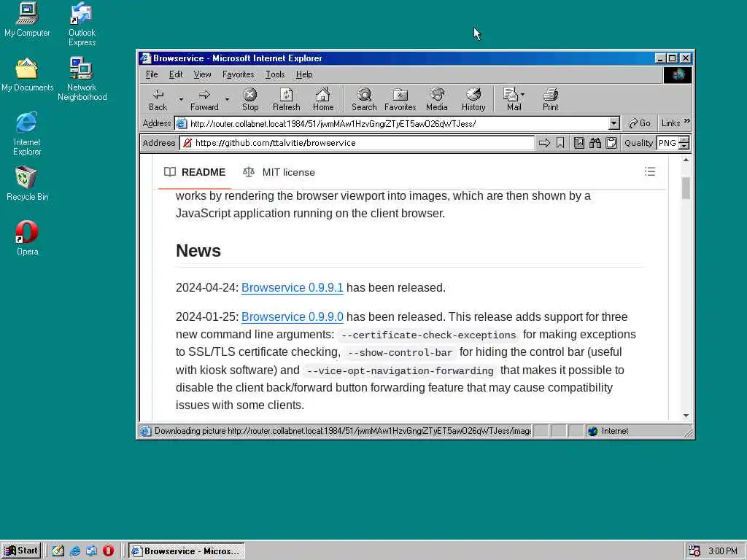Launch Internet Explorer from quick launch
The height and width of the screenshot is (560, 747).
(75, 551)
